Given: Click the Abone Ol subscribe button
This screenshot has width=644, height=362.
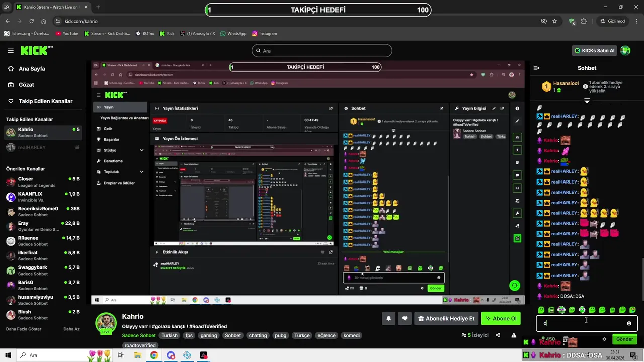Looking at the screenshot, I should click(501, 318).
